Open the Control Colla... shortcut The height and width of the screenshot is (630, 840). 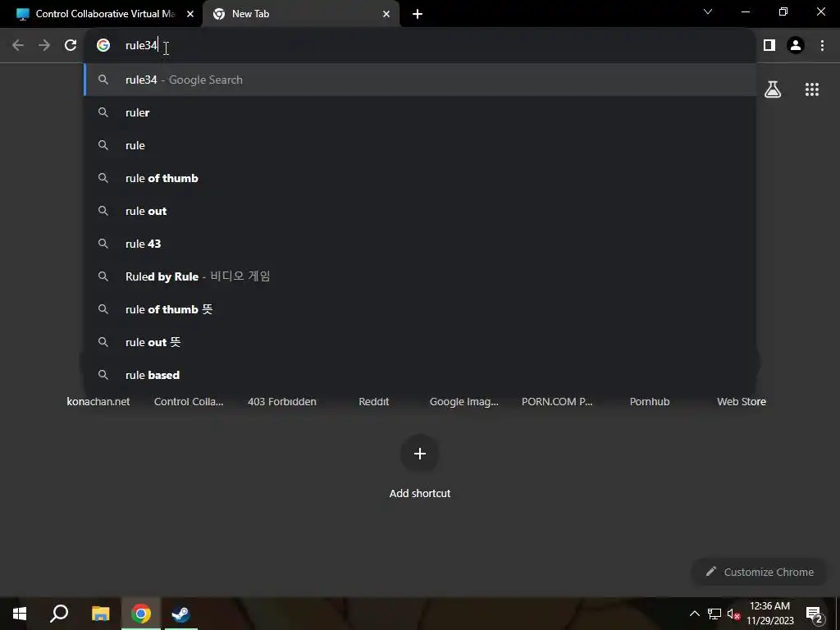(189, 401)
